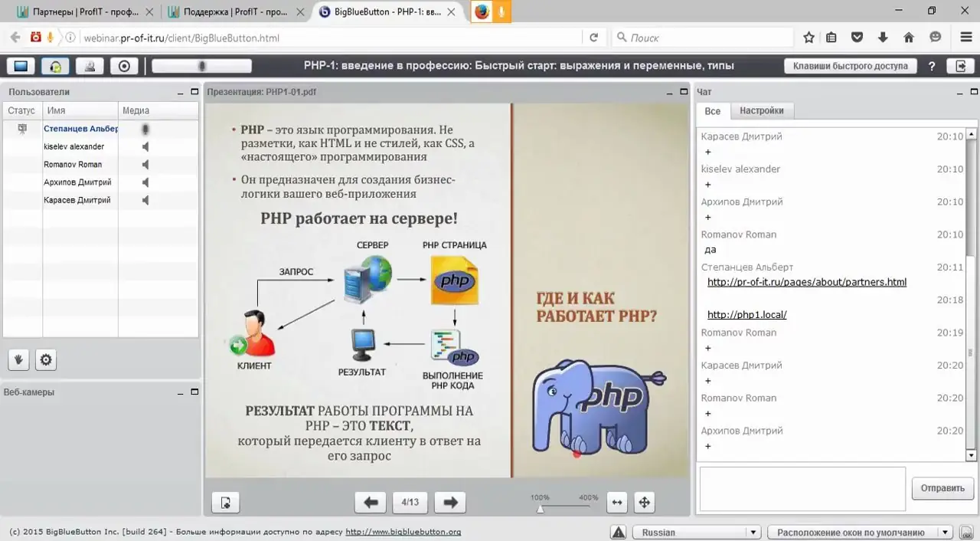Open the headset audio settings
Viewport: 980px width, 541px height.
pos(54,66)
